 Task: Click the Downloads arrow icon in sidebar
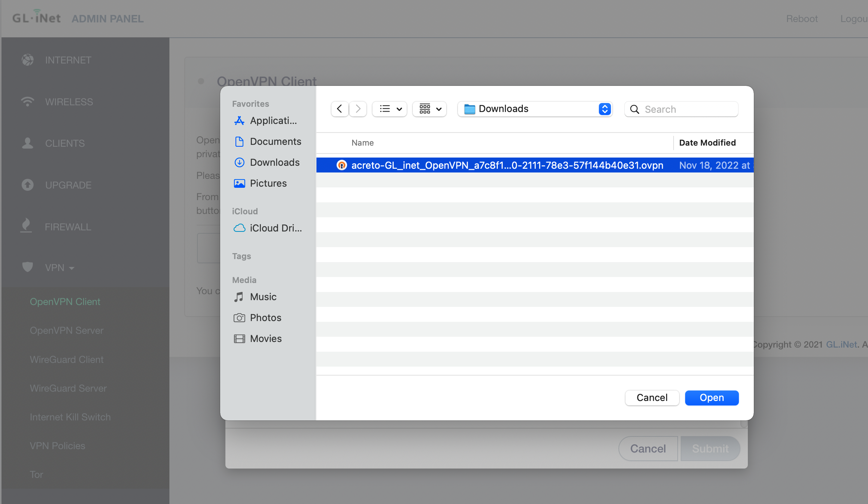pos(239,162)
